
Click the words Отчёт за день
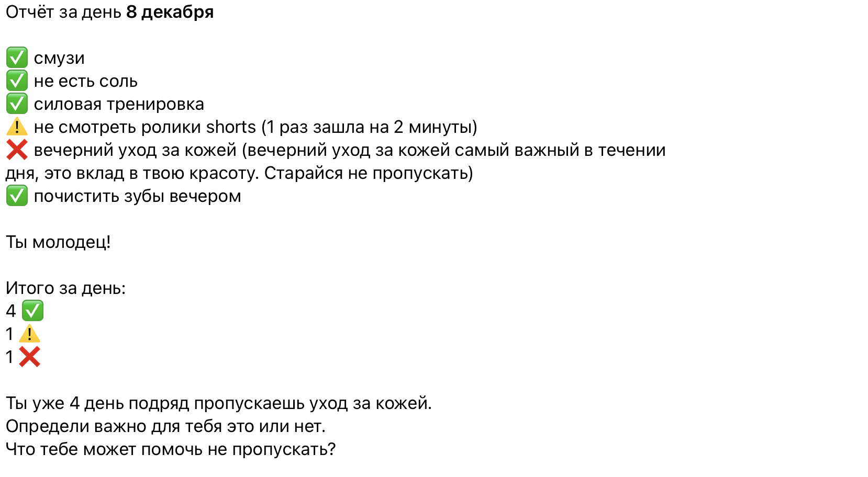pyautogui.click(x=63, y=12)
